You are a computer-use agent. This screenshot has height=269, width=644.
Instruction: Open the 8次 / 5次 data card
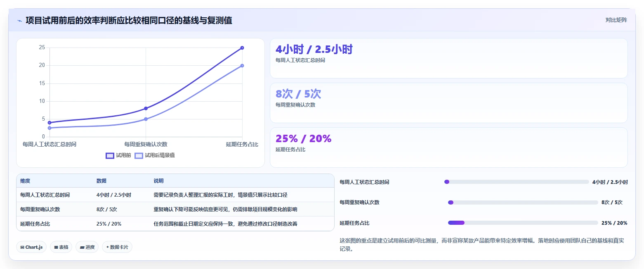(x=449, y=103)
